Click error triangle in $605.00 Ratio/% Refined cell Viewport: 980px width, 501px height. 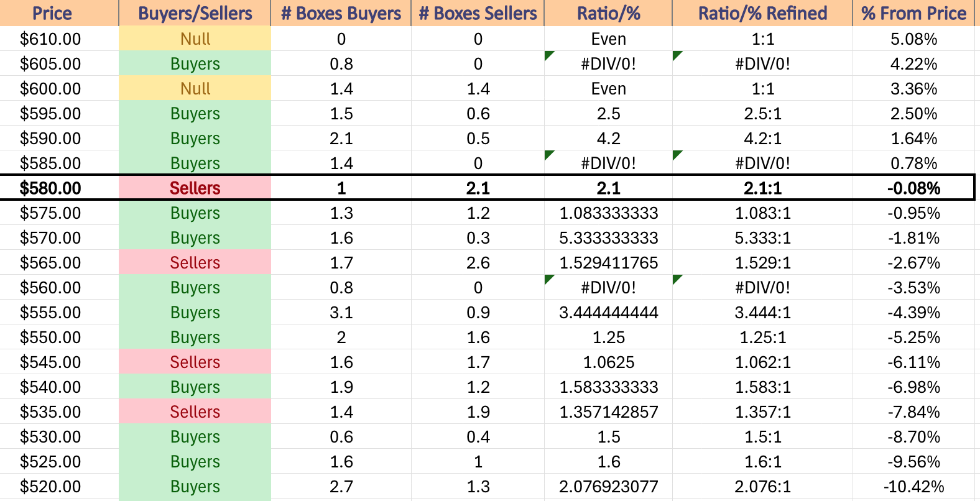[x=677, y=55]
